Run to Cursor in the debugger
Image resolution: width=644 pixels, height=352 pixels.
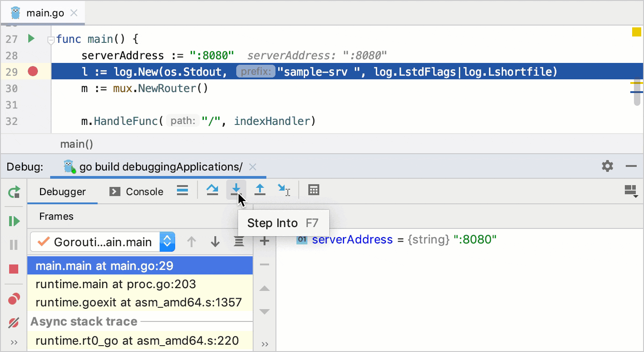(285, 190)
